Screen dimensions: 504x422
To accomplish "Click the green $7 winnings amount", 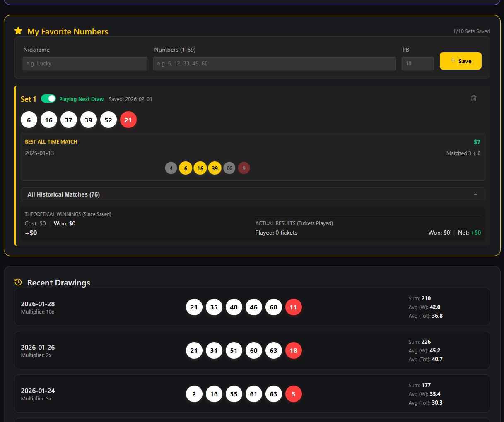I will 477,141.
